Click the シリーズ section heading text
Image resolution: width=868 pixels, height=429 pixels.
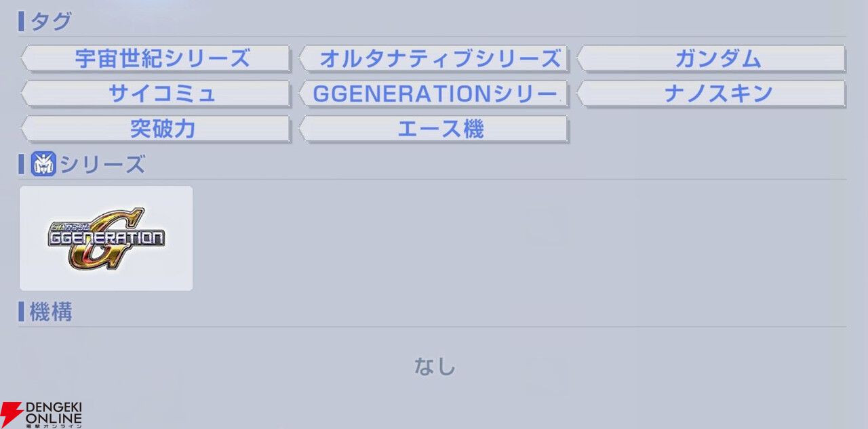click(x=102, y=165)
